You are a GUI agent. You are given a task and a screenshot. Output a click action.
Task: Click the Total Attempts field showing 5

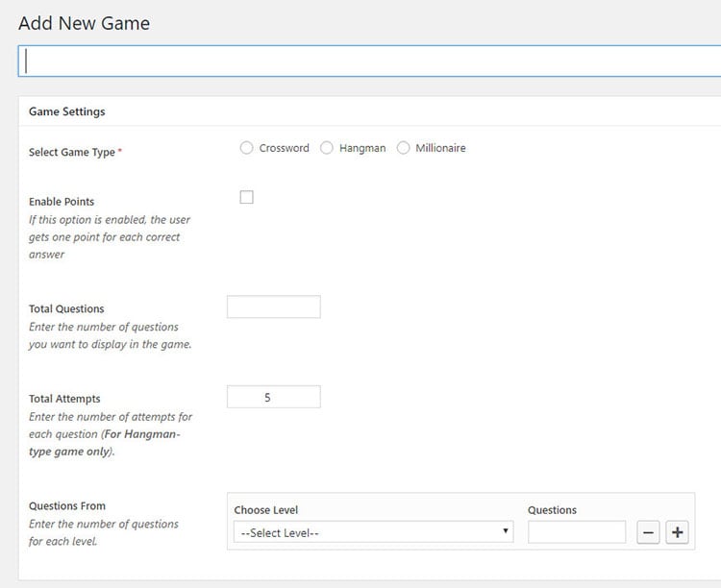pos(273,397)
